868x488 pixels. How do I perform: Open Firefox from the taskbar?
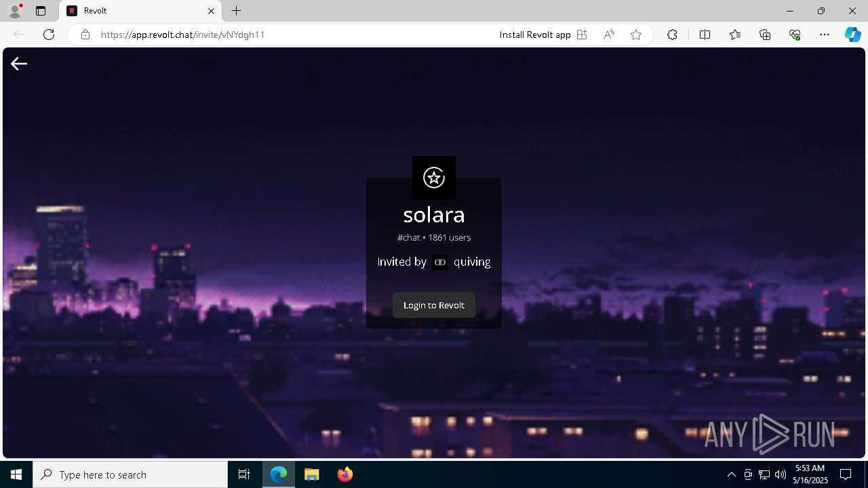coord(345,474)
